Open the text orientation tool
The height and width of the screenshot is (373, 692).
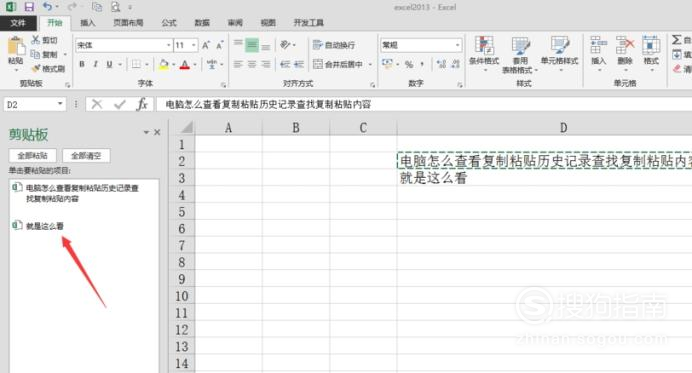(x=286, y=45)
